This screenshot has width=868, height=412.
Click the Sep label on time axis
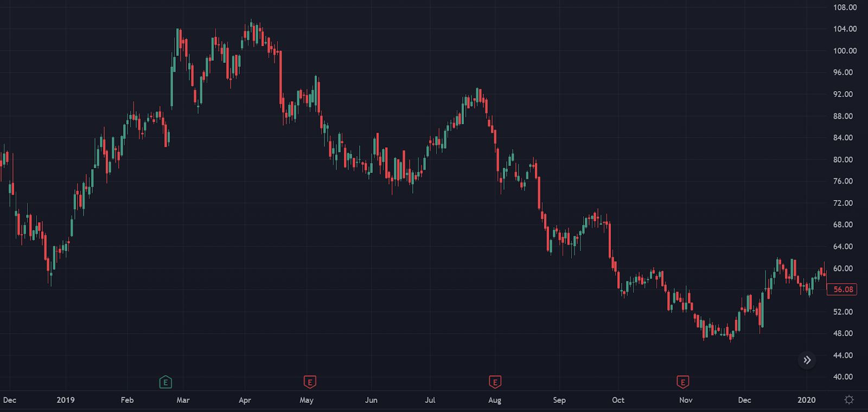coord(559,400)
